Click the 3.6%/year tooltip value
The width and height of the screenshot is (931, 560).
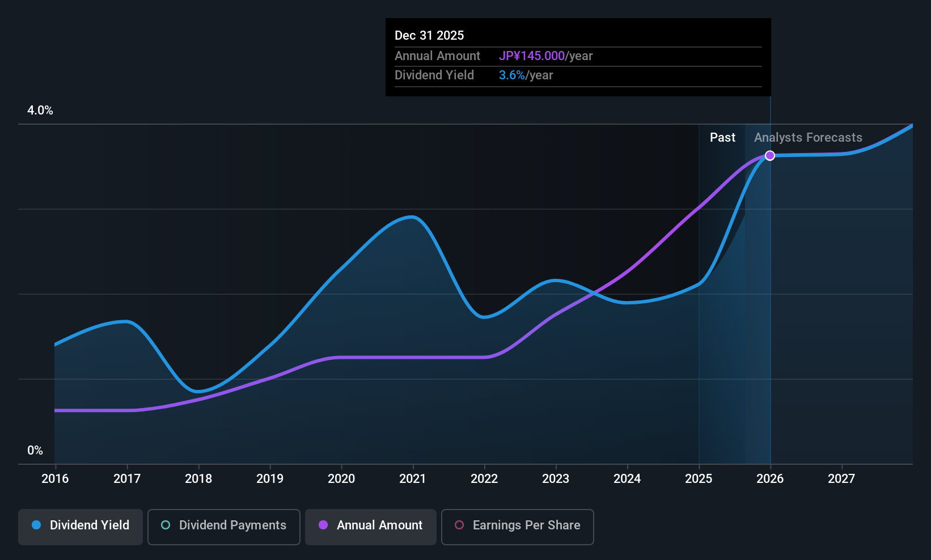pos(526,75)
